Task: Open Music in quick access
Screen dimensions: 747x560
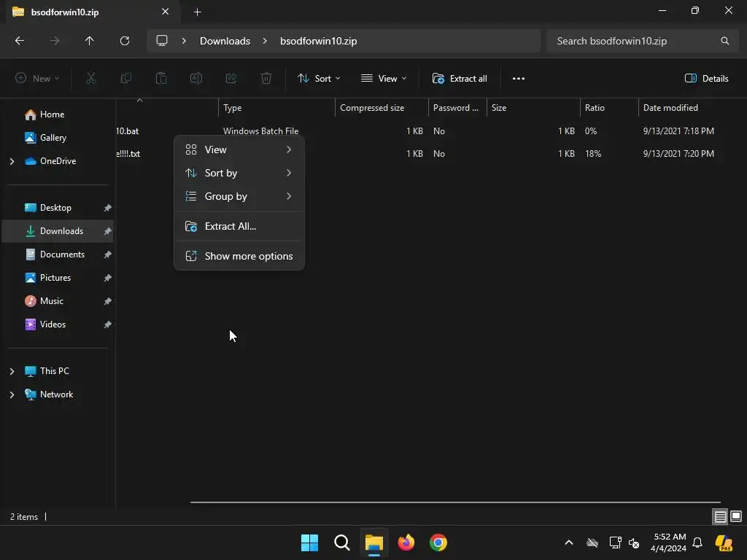Action: pyautogui.click(x=52, y=301)
